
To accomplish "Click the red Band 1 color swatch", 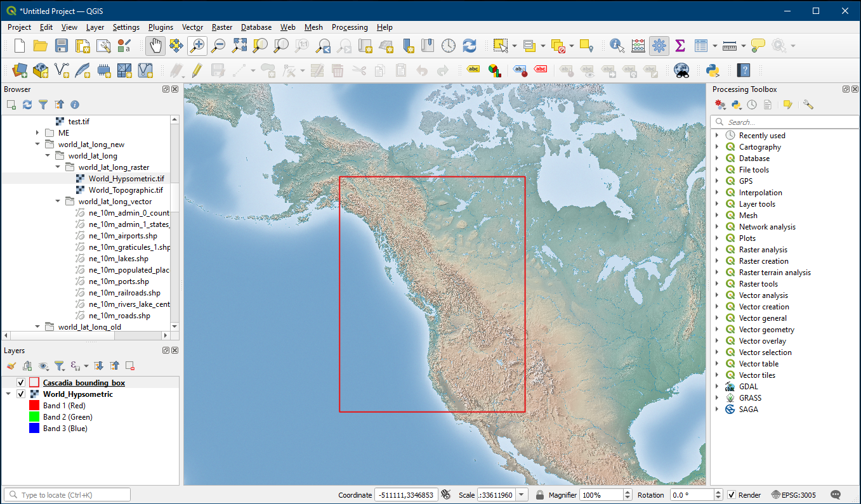I will [x=34, y=406].
